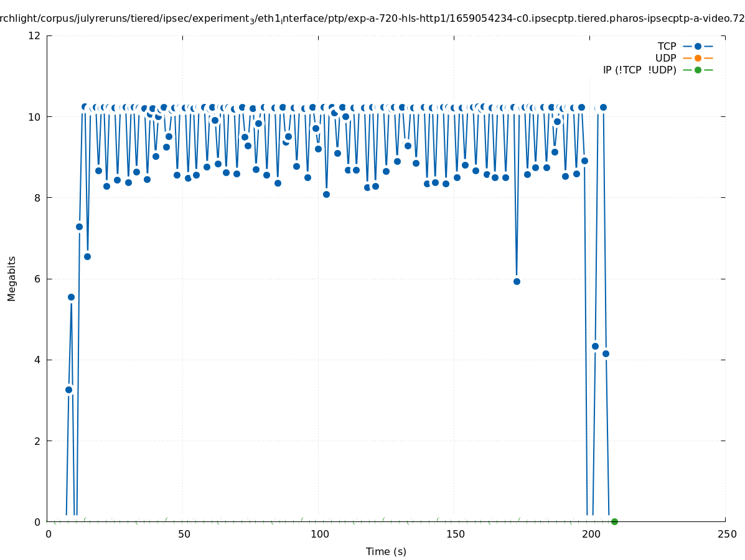The height and width of the screenshot is (560, 745).
Task: Click the 200 tick label on x-axis
Action: click(591, 534)
